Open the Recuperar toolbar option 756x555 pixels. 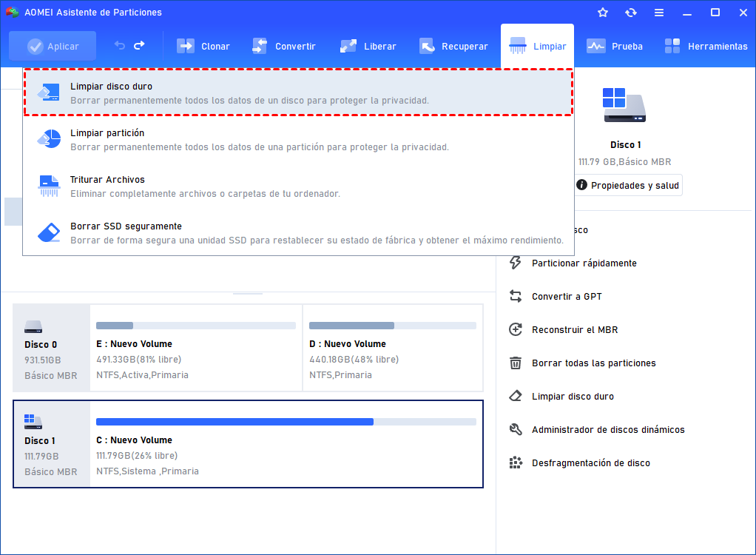[x=453, y=46]
